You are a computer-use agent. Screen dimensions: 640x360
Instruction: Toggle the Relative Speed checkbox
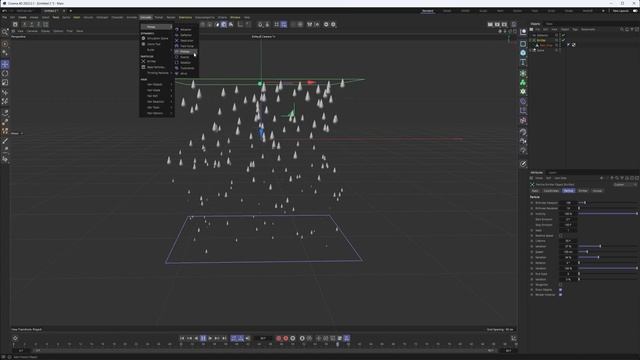coord(561,236)
